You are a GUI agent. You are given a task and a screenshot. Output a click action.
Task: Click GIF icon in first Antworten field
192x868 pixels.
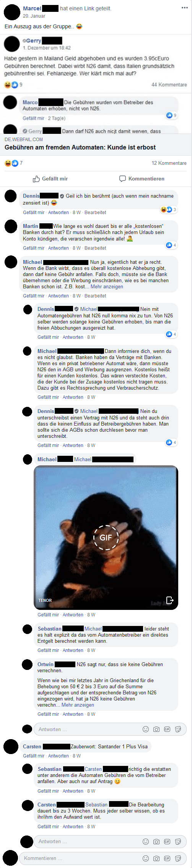click(167, 729)
